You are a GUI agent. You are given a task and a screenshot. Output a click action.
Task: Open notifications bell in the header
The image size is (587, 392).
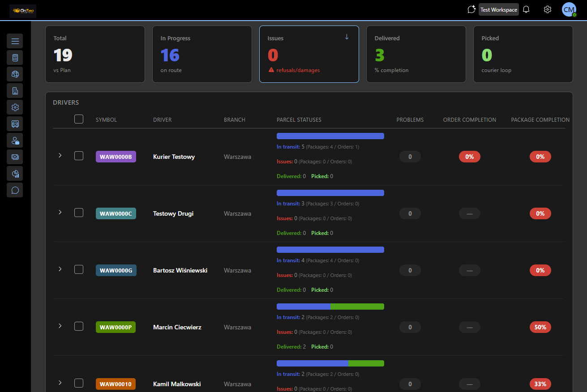pyautogui.click(x=526, y=9)
